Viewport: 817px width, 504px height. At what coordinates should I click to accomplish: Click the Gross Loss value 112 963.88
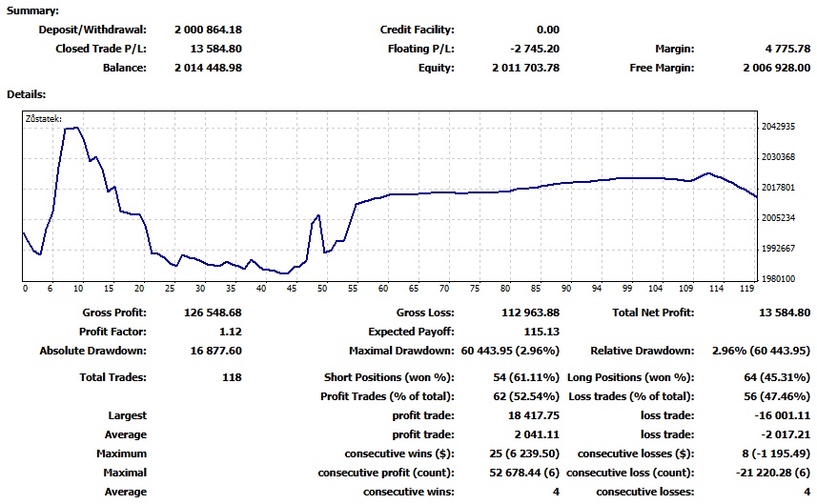(530, 312)
